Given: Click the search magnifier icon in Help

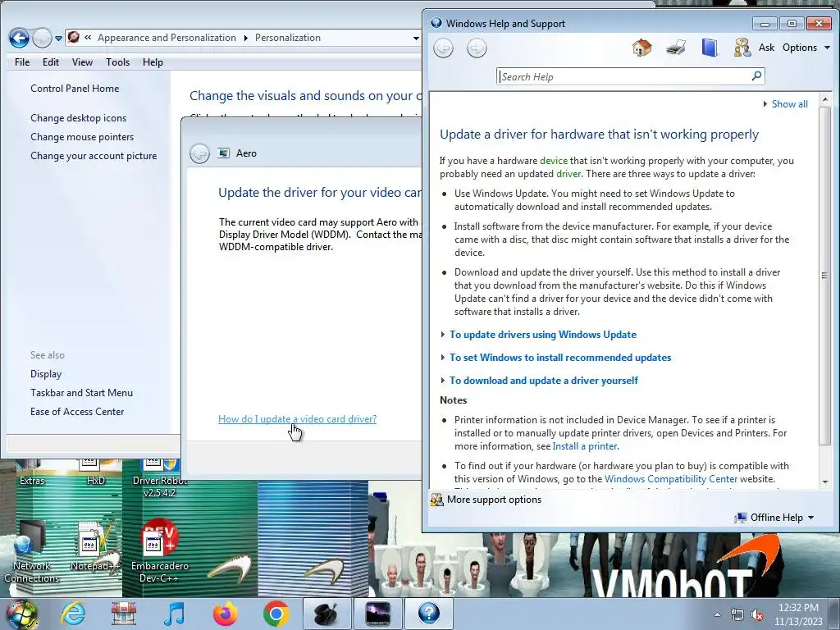Looking at the screenshot, I should 756,76.
